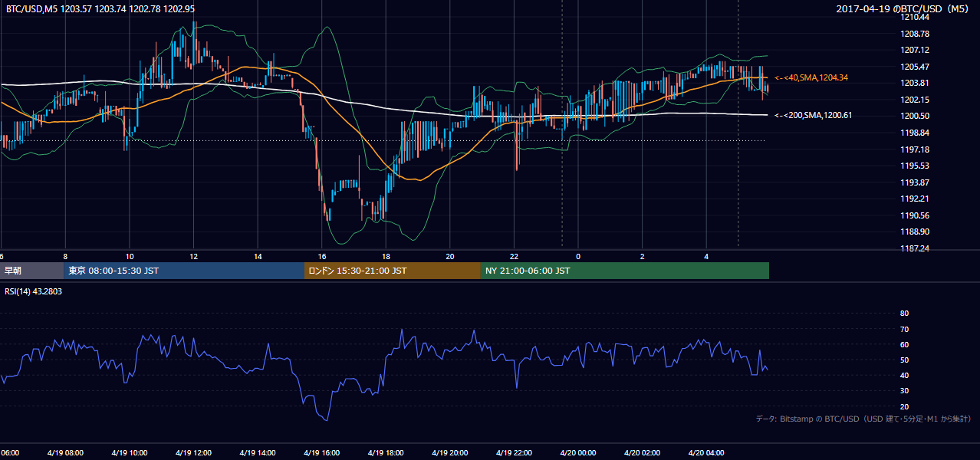Click the 1195.53 price axis value
The image size is (980, 460).
[x=916, y=166]
